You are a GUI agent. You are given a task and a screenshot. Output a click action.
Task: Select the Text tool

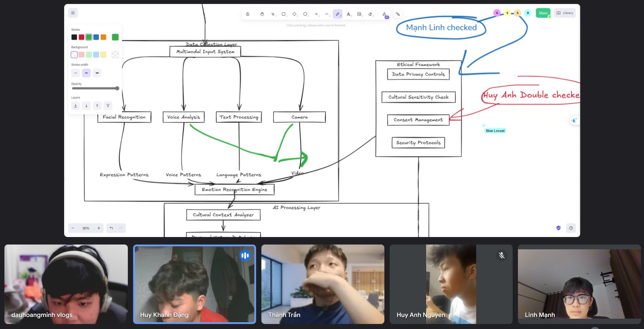click(348, 14)
